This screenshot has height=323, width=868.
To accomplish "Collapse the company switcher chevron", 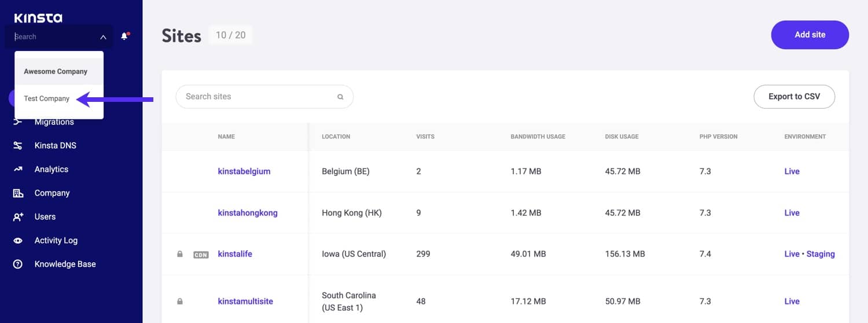I will click(103, 37).
